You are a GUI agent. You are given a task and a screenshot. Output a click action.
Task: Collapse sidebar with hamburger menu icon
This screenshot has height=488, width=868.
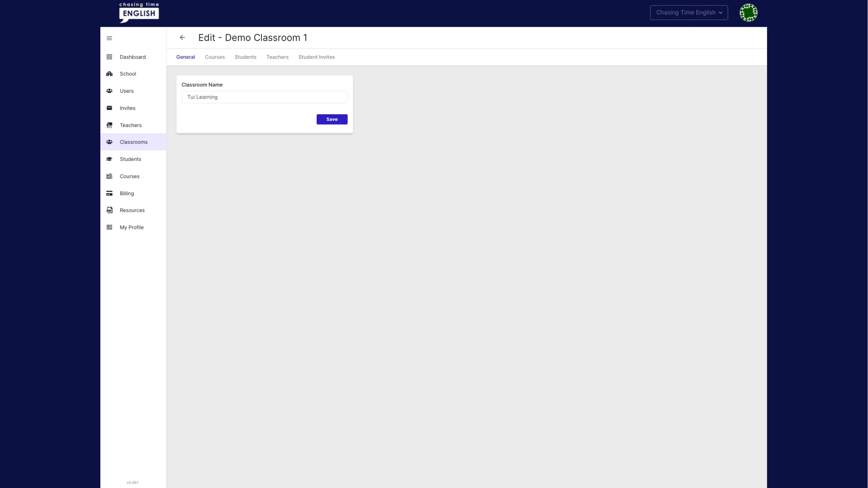click(109, 38)
